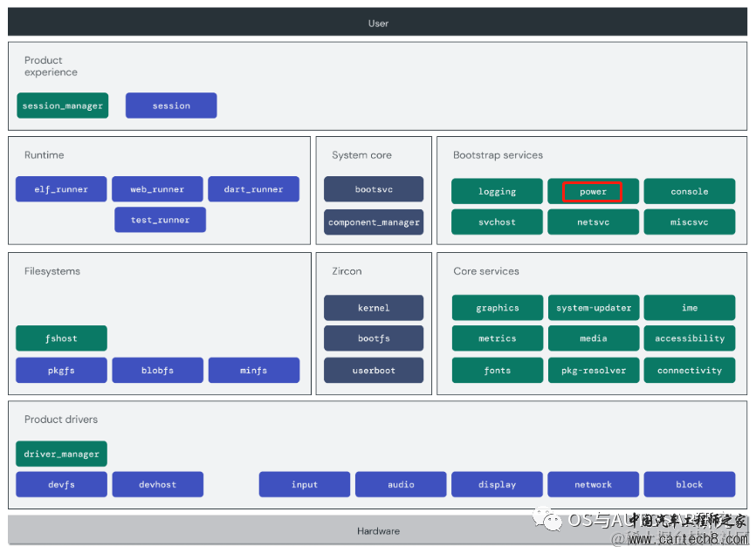The image size is (756, 553).
Task: Click the accessibility block
Action: tap(690, 338)
